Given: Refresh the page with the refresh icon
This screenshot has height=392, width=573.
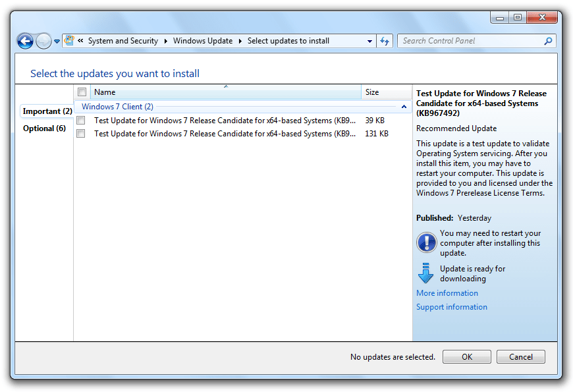Looking at the screenshot, I should pyautogui.click(x=385, y=41).
